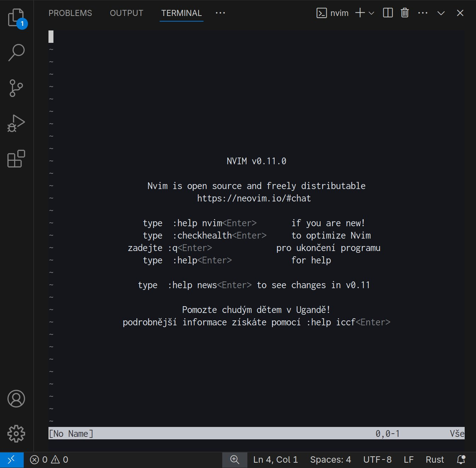Image resolution: width=476 pixels, height=468 pixels.
Task: Switch to the PROBLEMS tab
Action: click(x=70, y=13)
